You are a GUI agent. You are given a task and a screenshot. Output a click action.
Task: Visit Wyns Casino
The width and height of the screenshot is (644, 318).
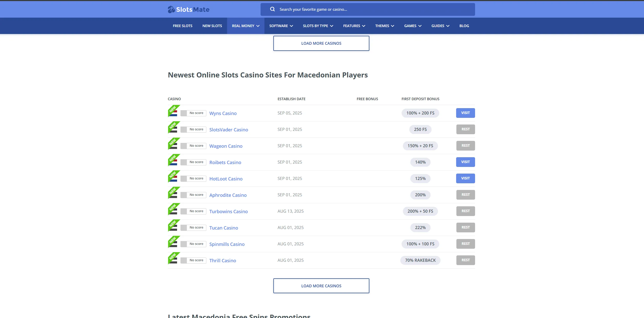pyautogui.click(x=465, y=113)
